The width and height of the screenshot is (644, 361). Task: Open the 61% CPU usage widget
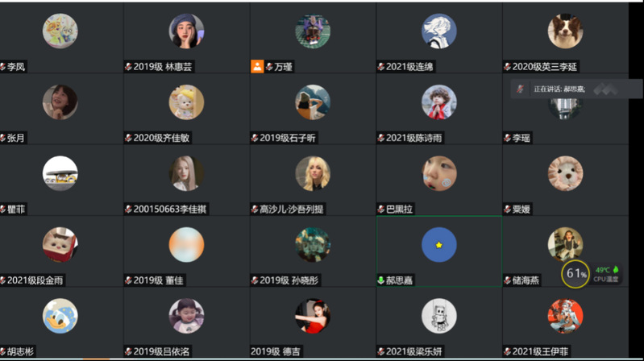575,273
